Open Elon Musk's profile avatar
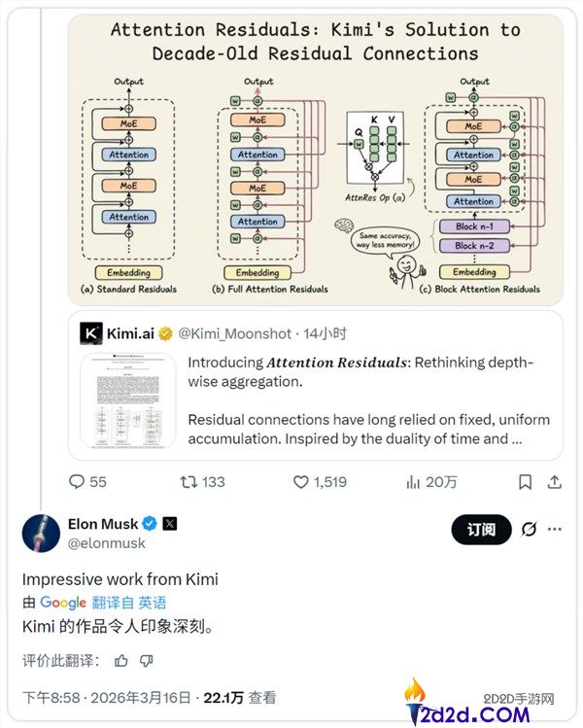The height and width of the screenshot is (728, 583). pyautogui.click(x=41, y=533)
